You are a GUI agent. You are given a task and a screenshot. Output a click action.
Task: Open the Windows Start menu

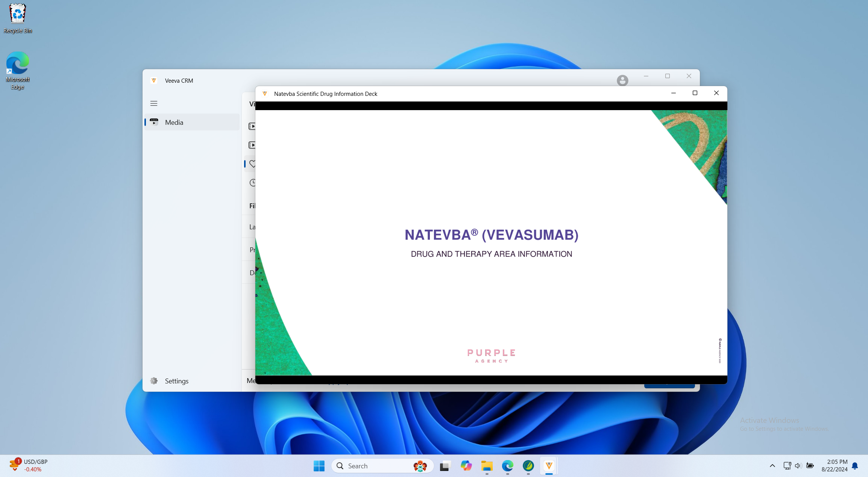tap(319, 466)
